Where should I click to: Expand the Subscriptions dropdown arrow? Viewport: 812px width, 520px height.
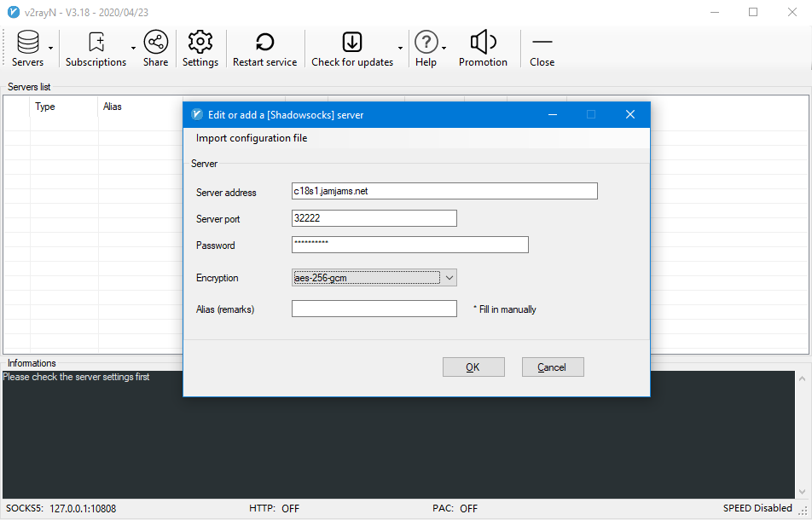coord(133,49)
